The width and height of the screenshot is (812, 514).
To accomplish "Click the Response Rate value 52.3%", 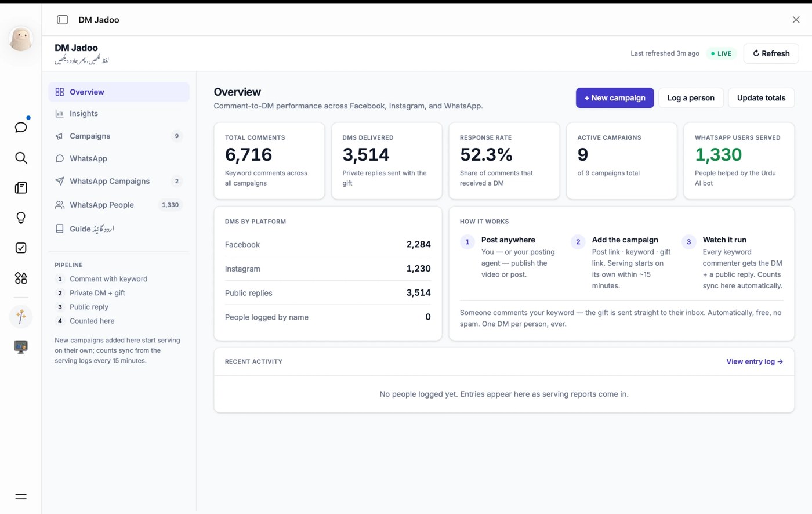I will (x=486, y=155).
